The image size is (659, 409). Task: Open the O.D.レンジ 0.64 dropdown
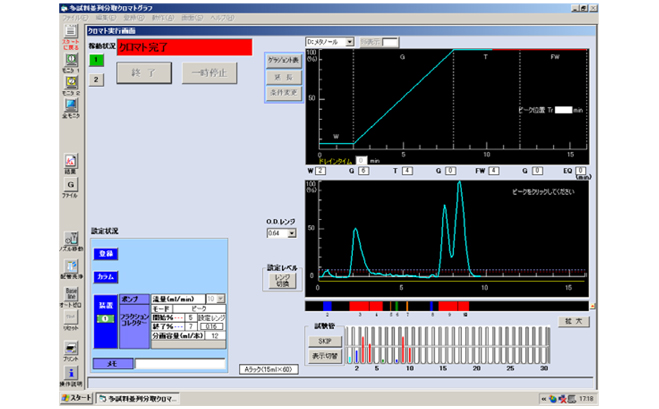[x=292, y=233]
